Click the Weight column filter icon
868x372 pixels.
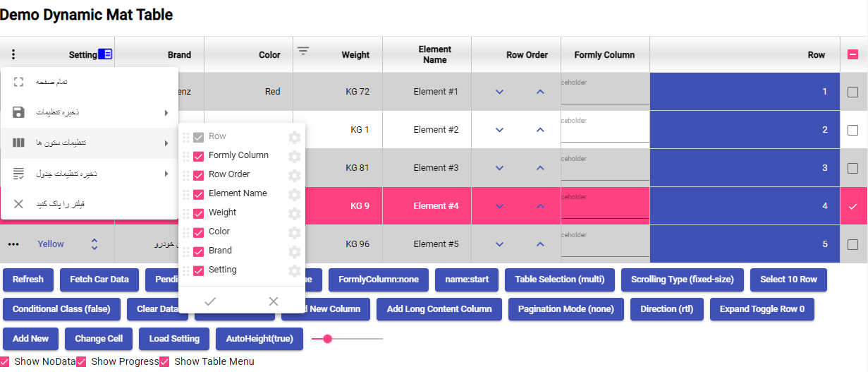[x=303, y=51]
